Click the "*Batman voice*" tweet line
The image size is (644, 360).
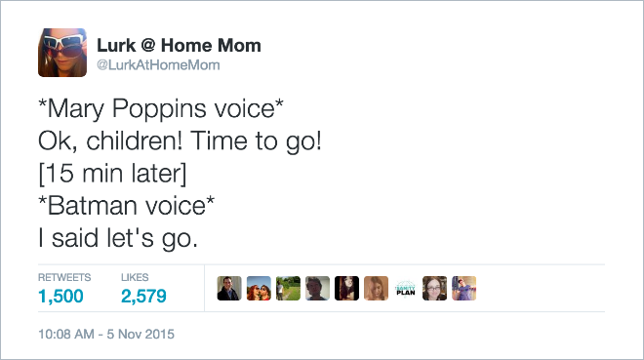coord(126,205)
